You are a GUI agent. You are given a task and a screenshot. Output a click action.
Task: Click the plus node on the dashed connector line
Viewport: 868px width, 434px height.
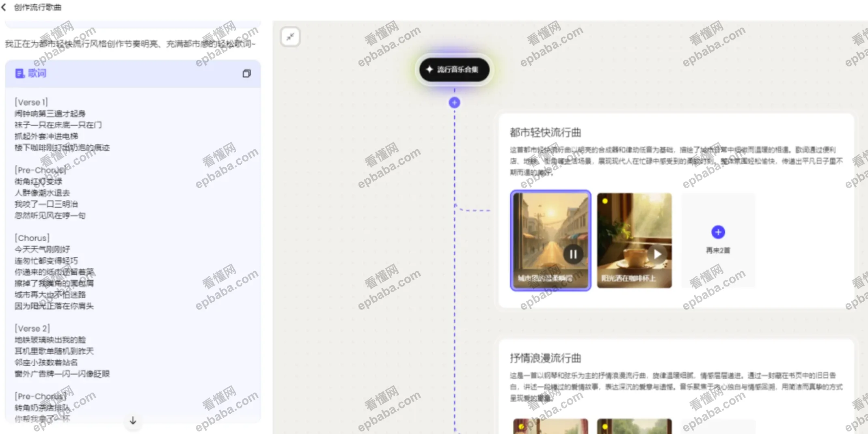pos(454,102)
